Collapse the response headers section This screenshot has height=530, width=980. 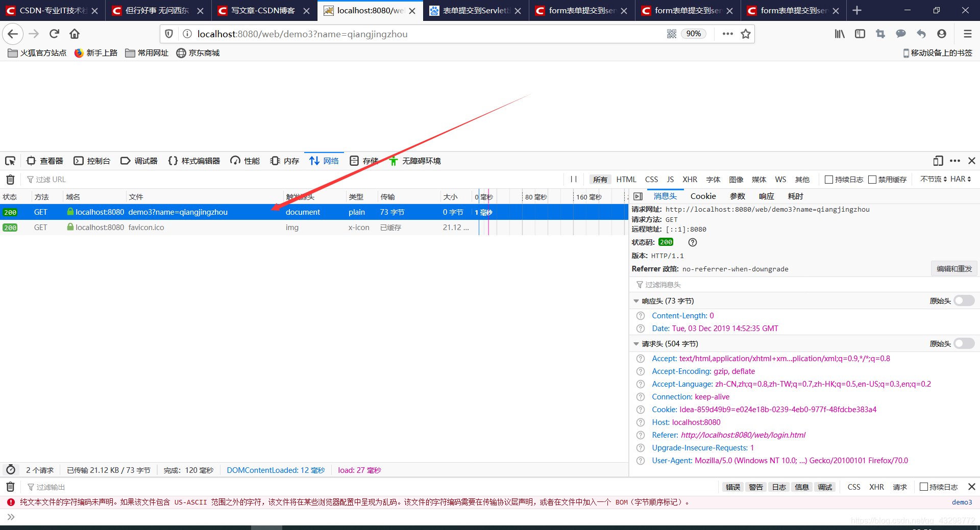[x=636, y=301]
